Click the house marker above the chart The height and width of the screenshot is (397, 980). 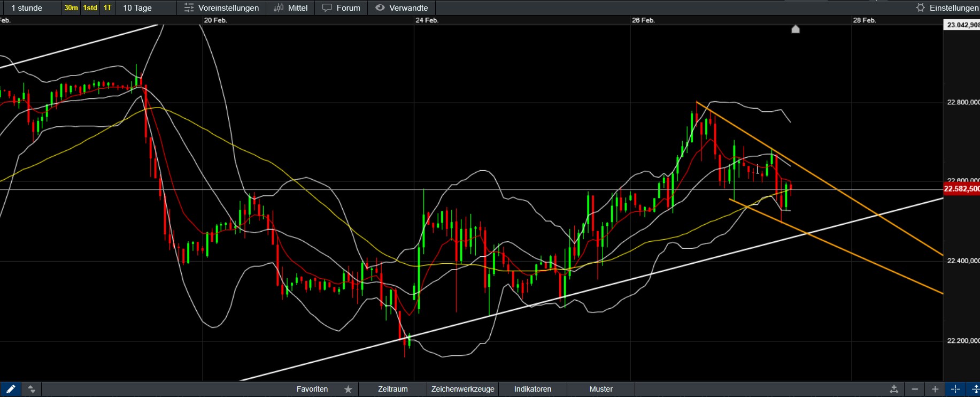click(x=796, y=29)
